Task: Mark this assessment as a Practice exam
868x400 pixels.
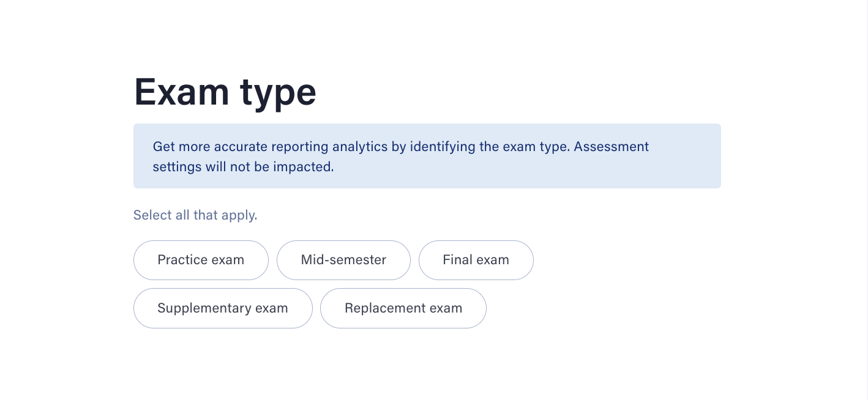Action: [x=201, y=260]
